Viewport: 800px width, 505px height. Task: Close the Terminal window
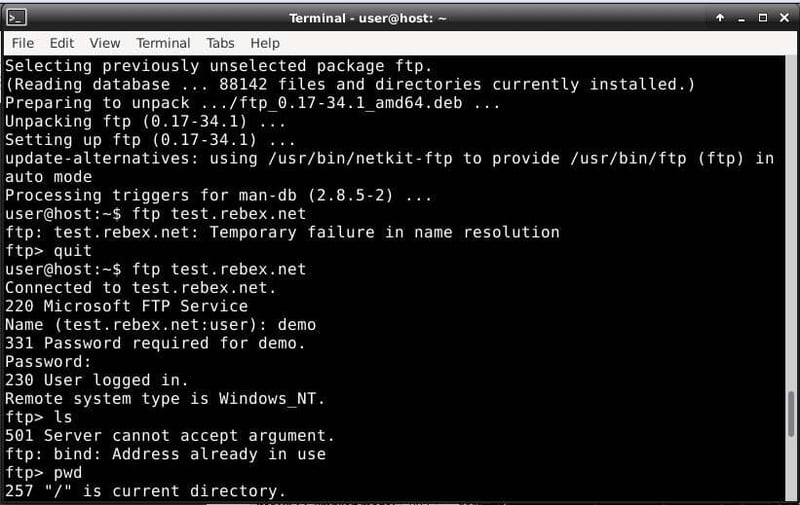[x=783, y=18]
